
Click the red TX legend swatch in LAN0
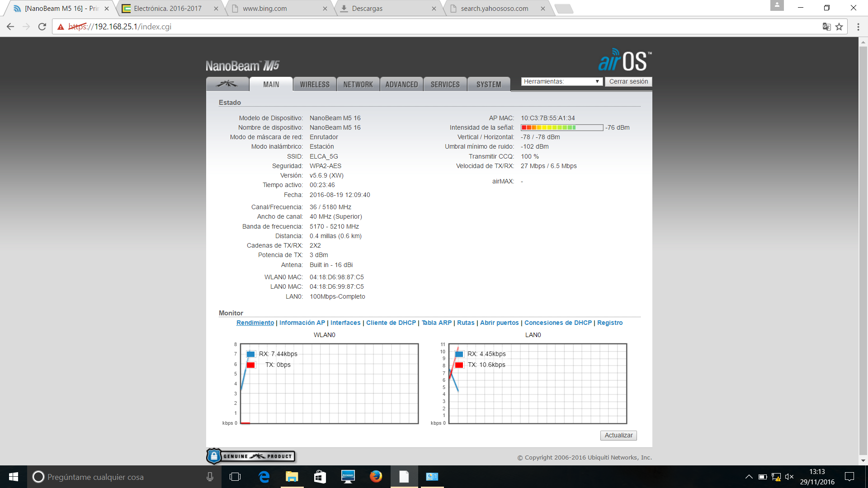tap(459, 365)
